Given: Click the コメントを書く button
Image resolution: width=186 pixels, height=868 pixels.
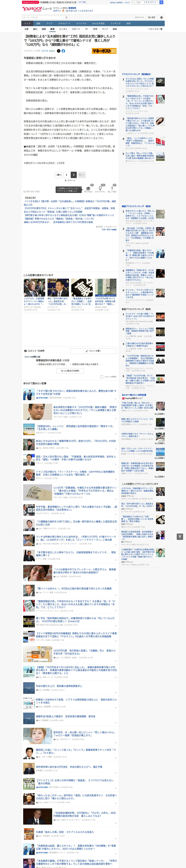Looking at the screenshot, I should [x=93, y=351].
